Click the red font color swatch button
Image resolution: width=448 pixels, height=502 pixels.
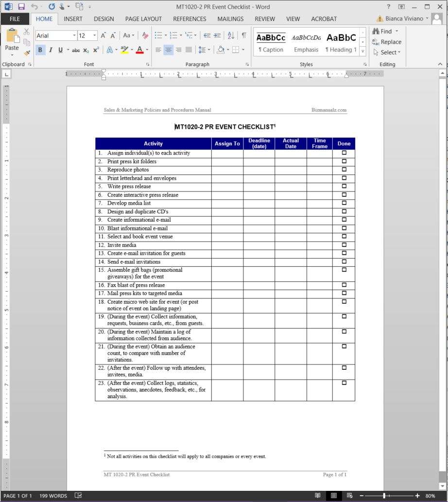click(140, 50)
